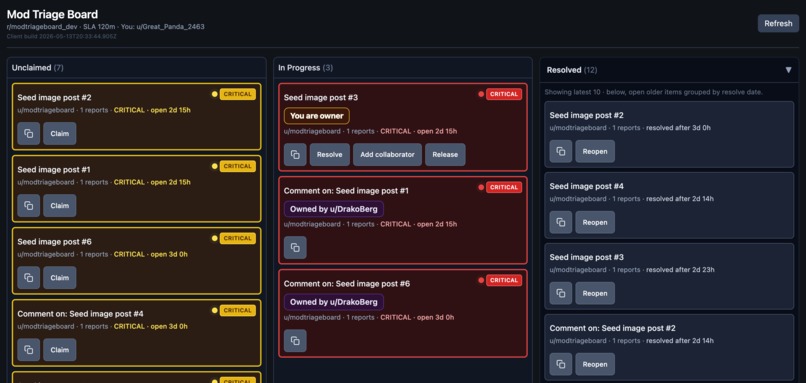
Task: Open 'Comment on: Seed image post #6' title
Action: 346,284
